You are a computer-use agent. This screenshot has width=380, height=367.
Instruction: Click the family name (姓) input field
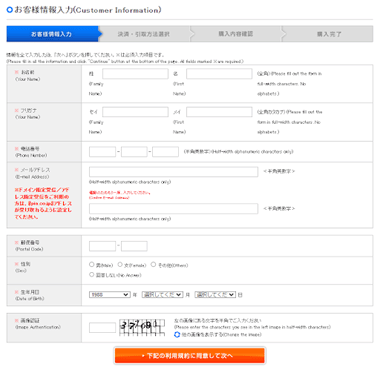135,74
